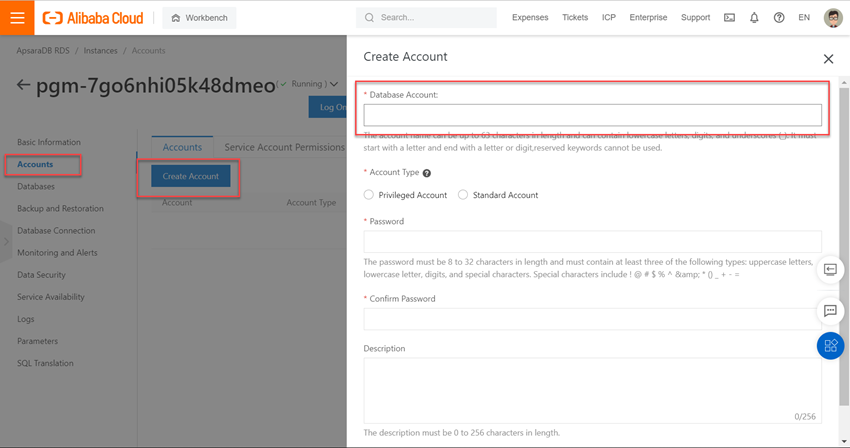The height and width of the screenshot is (448, 850).
Task: Open the Support menu
Action: 695,17
